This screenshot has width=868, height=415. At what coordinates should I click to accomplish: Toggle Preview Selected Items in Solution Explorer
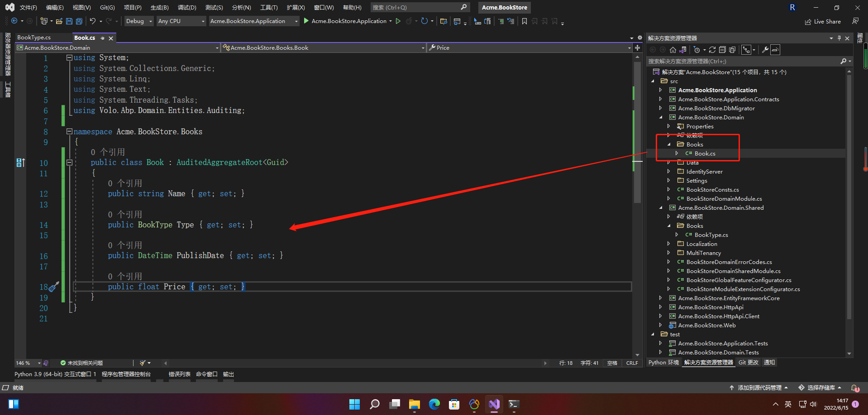(x=775, y=50)
